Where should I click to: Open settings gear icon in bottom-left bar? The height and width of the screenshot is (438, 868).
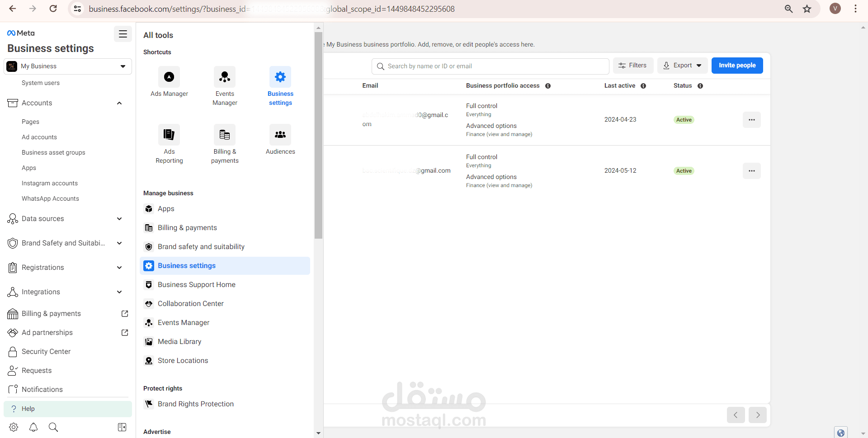pos(14,427)
